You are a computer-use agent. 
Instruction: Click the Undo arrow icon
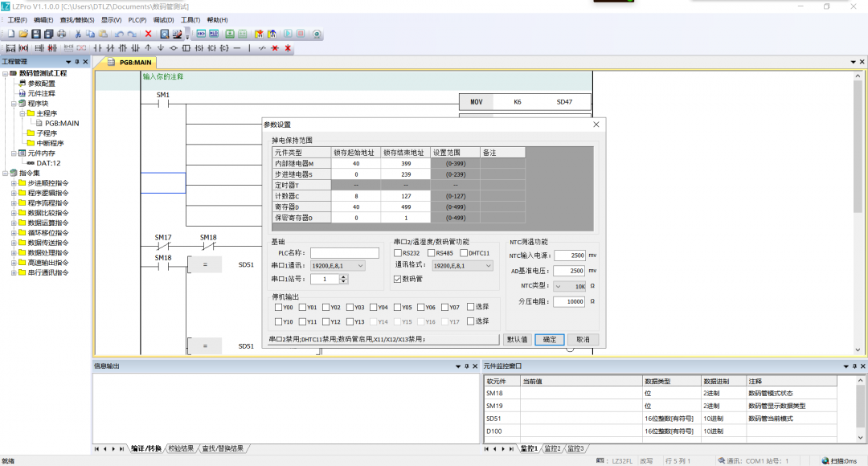[119, 34]
